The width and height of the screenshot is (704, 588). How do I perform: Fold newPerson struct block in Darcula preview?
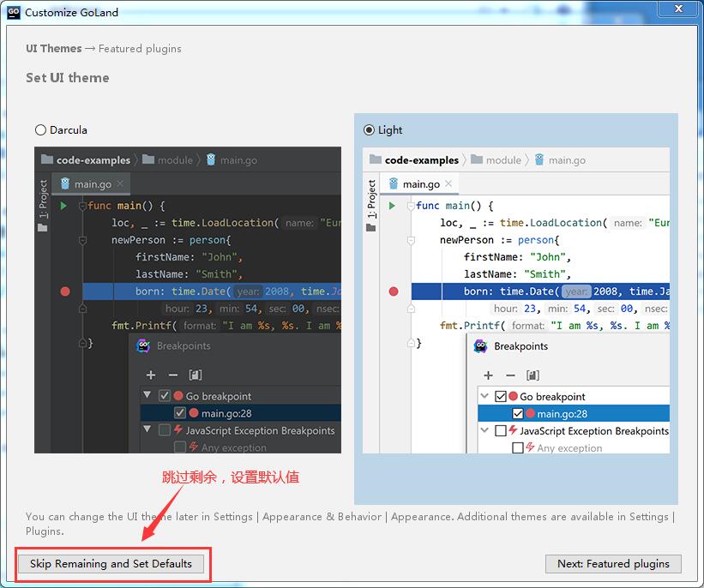point(82,241)
